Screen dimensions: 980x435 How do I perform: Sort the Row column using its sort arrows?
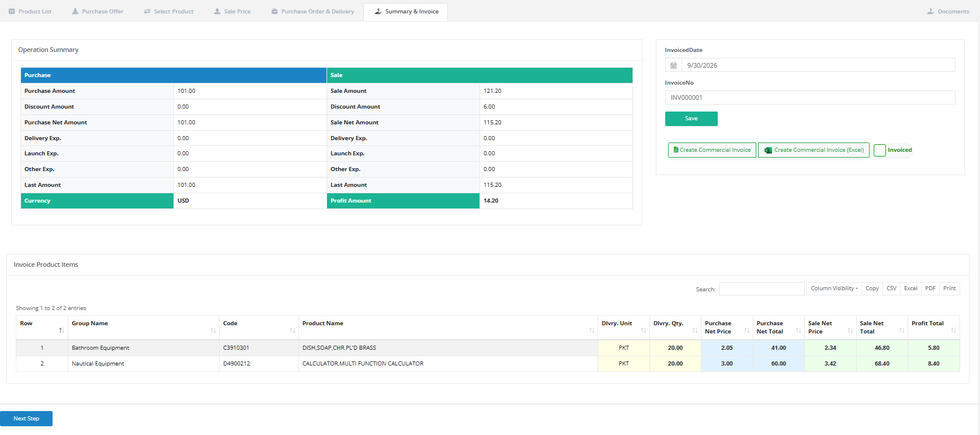point(61,330)
